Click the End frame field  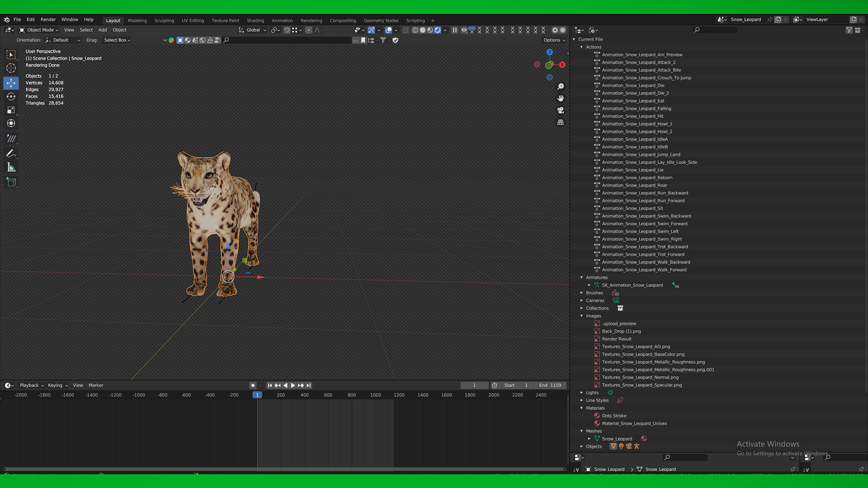(550, 386)
